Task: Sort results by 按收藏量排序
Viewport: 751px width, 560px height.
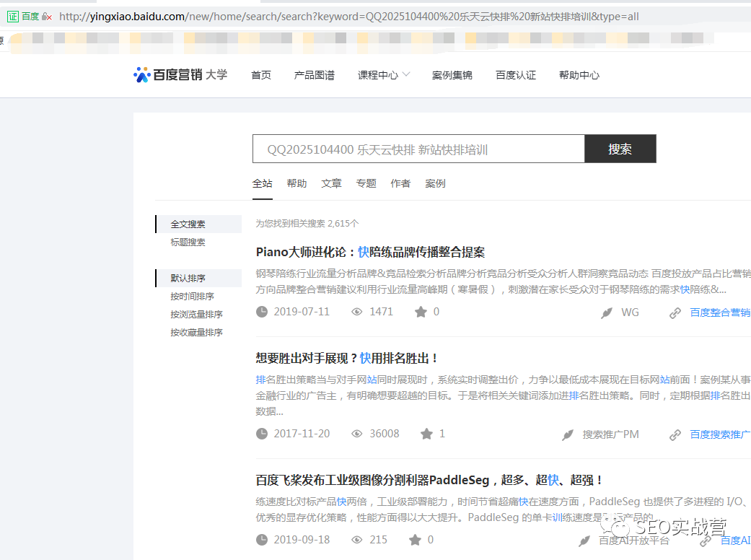Action: tap(196, 333)
